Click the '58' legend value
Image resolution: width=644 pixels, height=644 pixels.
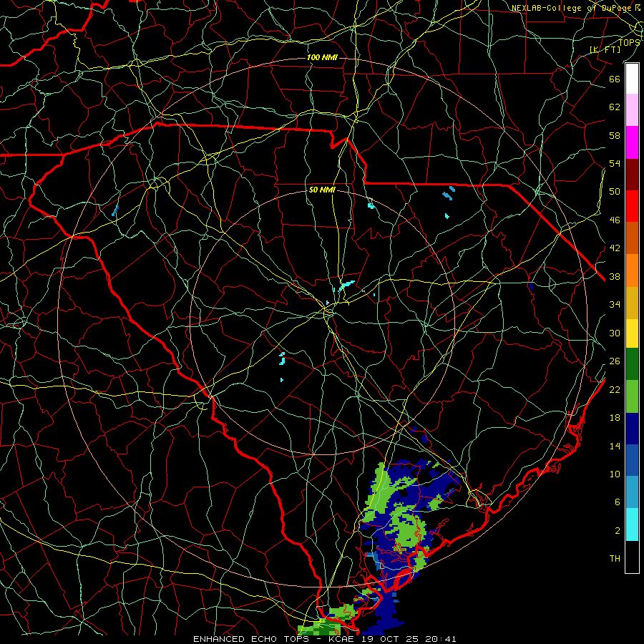click(x=615, y=135)
